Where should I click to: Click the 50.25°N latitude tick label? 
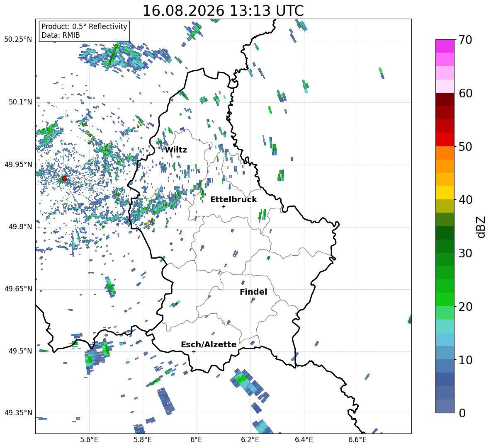tap(18, 40)
